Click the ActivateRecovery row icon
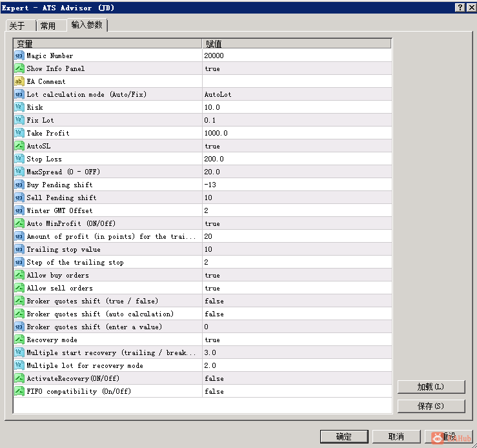 [x=19, y=378]
